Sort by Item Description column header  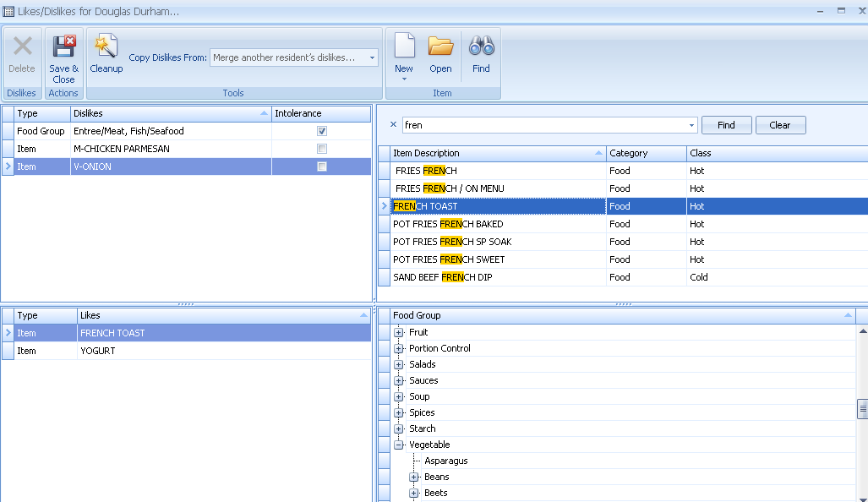[x=498, y=153]
